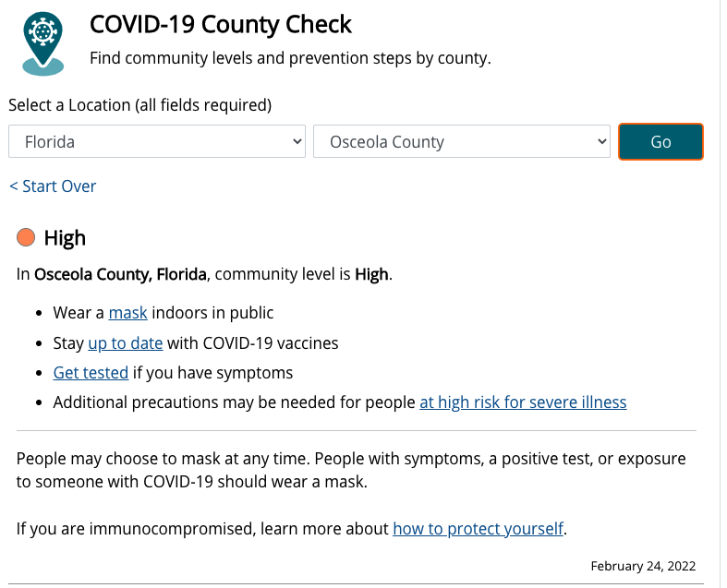Click the Start Over link
The width and height of the screenshot is (727, 588).
point(53,186)
